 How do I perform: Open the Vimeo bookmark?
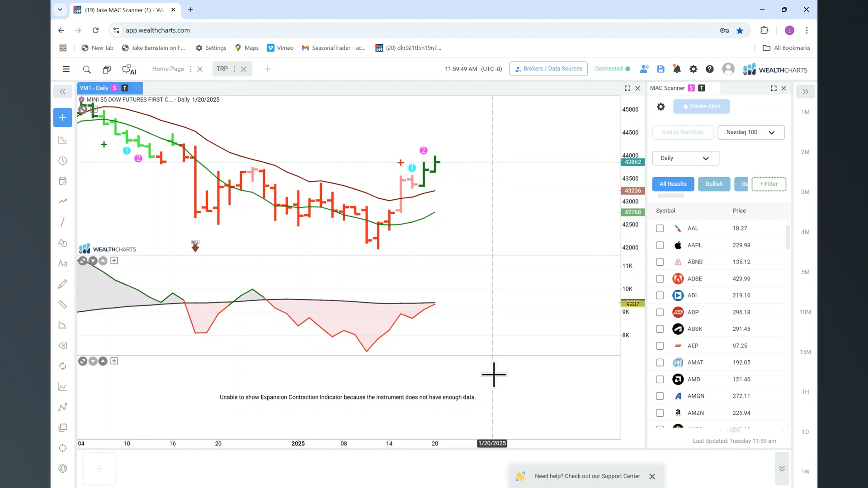pos(280,48)
